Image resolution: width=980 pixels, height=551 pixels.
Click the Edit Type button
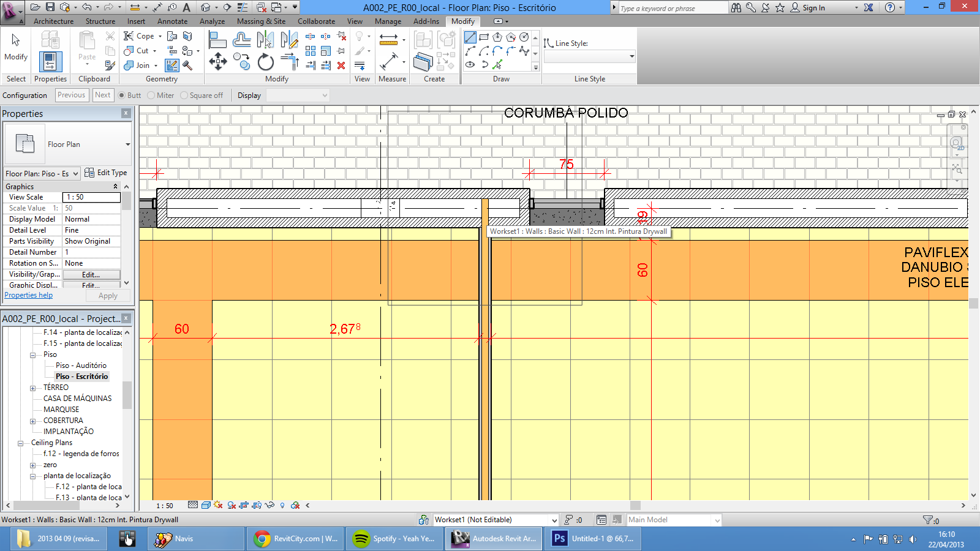pyautogui.click(x=106, y=173)
